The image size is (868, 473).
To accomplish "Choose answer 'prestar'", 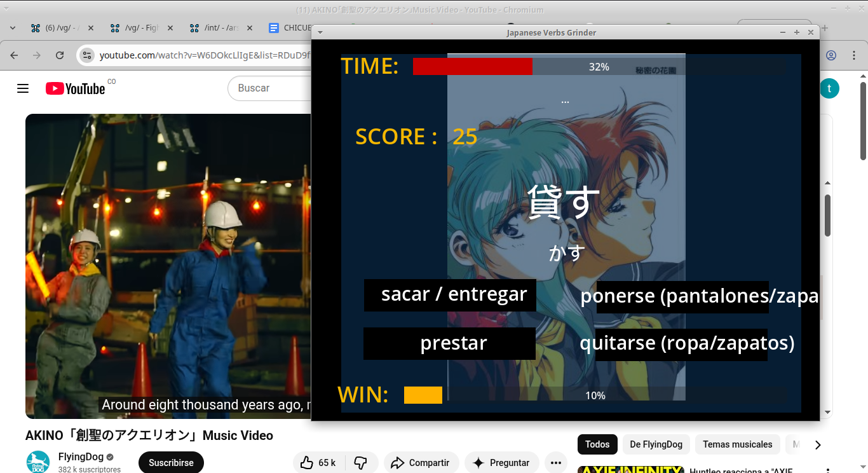I will coord(449,343).
